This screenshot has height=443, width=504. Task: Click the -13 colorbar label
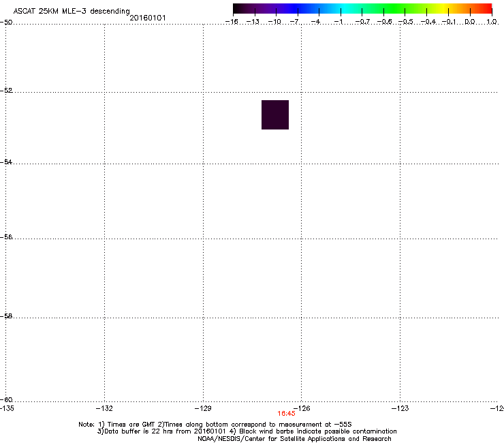coord(253,22)
